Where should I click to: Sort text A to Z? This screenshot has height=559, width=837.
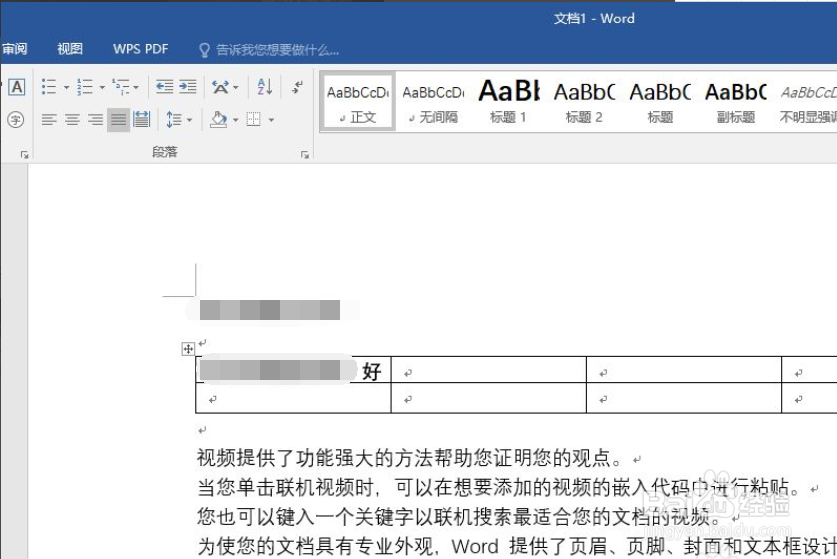coord(265,86)
